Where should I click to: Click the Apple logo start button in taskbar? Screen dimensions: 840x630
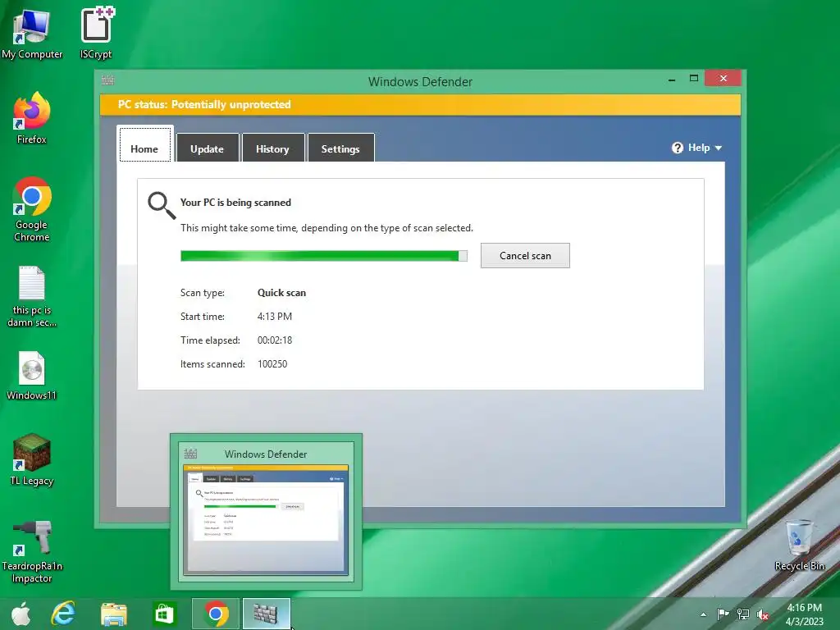coord(21,614)
